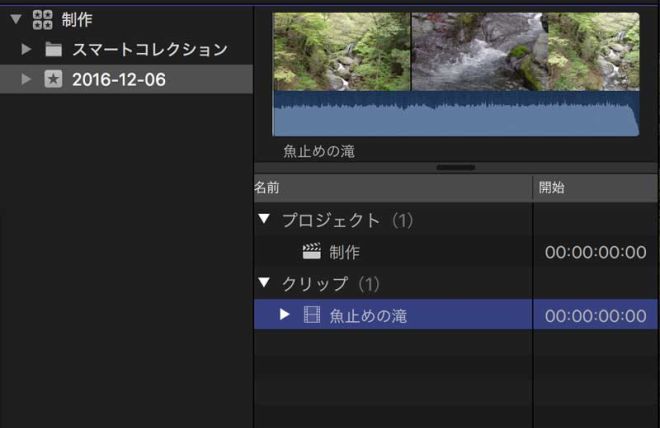Expand the 魚止めの滝 clip row
The width and height of the screenshot is (660, 428).
pos(285,315)
